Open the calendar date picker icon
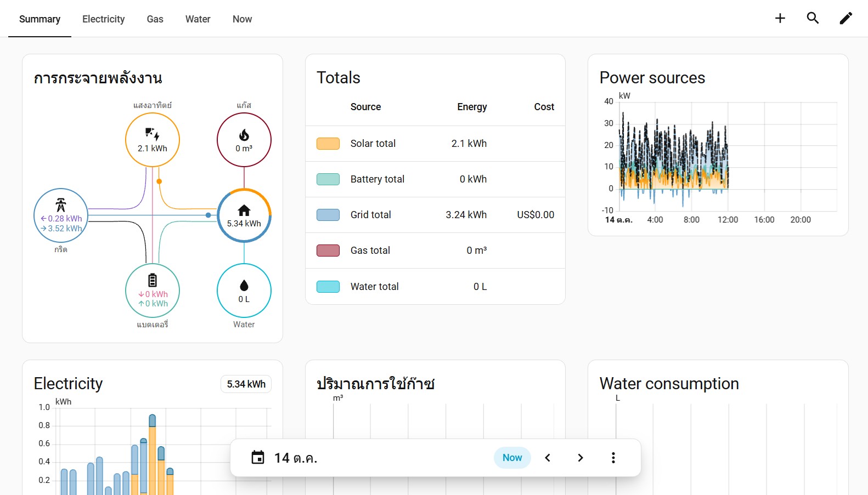868x495 pixels. [258, 458]
